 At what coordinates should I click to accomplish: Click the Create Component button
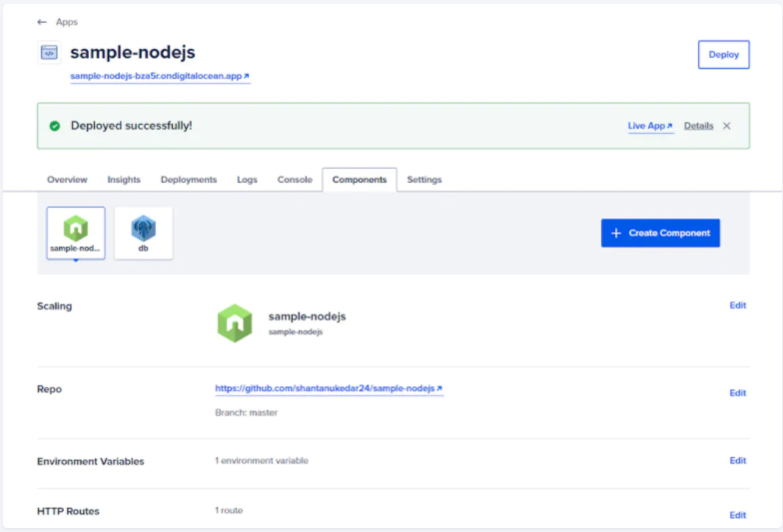pyautogui.click(x=660, y=233)
